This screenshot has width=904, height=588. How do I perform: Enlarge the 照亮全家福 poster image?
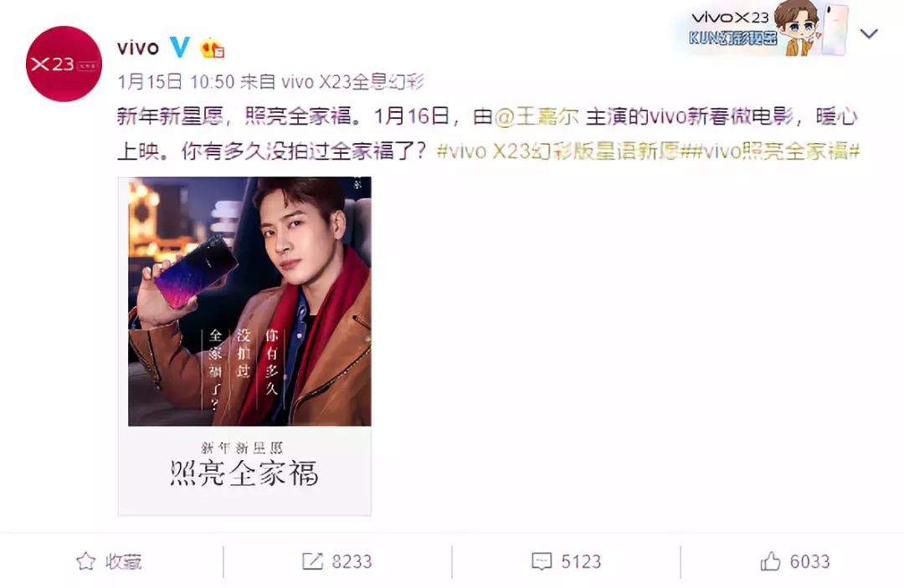(245, 346)
